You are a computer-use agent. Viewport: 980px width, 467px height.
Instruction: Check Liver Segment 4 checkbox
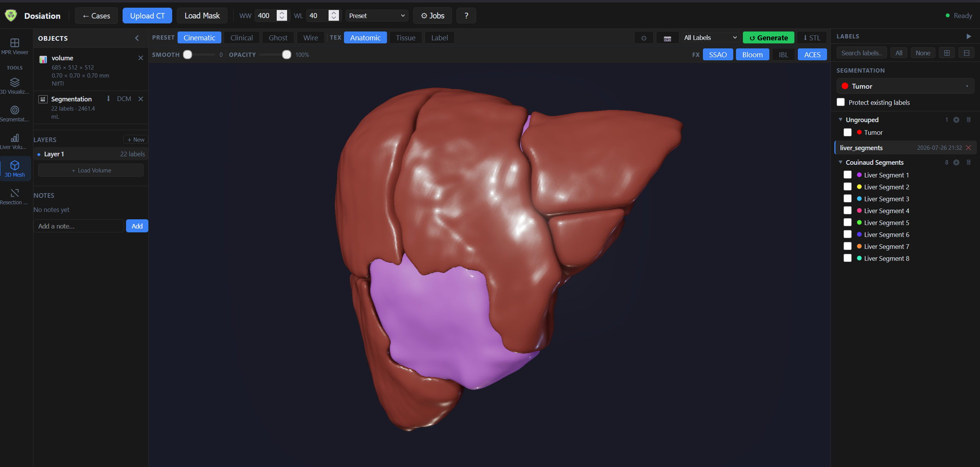tap(847, 210)
